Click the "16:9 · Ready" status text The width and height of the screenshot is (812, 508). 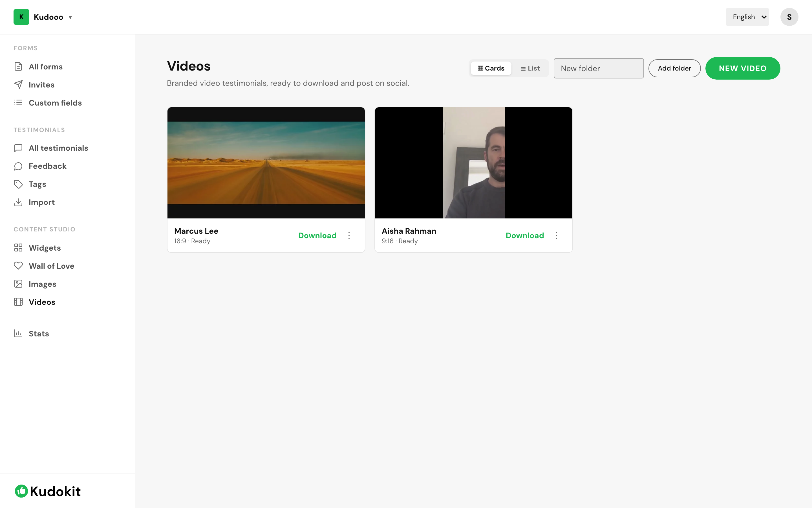(192, 241)
